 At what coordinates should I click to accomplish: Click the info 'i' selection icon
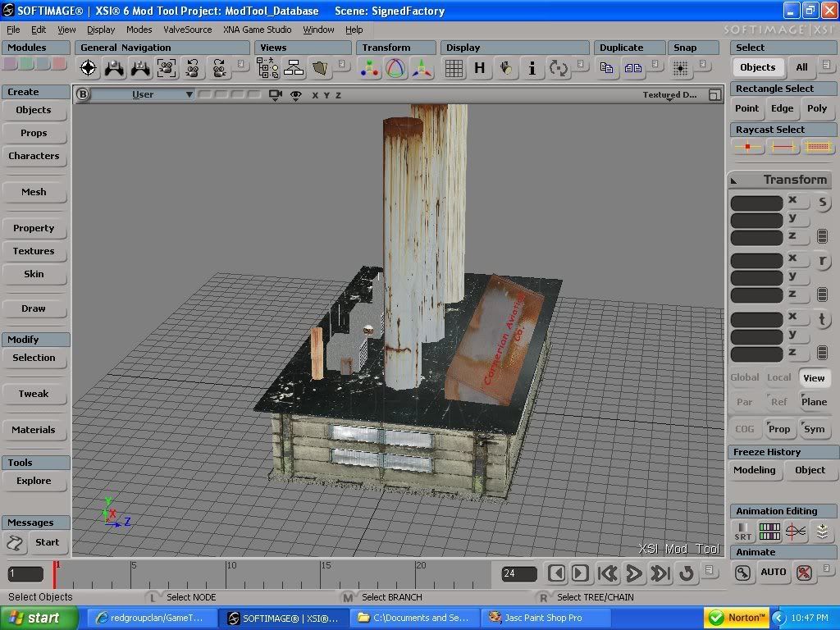(532, 68)
